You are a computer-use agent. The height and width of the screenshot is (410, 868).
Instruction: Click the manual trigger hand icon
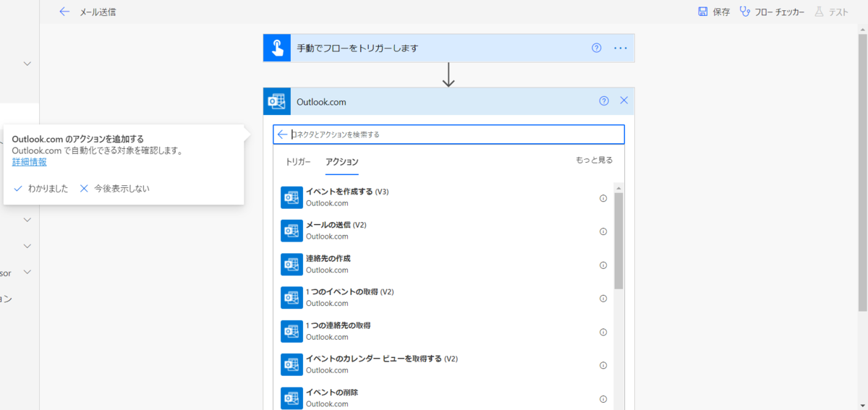(277, 48)
